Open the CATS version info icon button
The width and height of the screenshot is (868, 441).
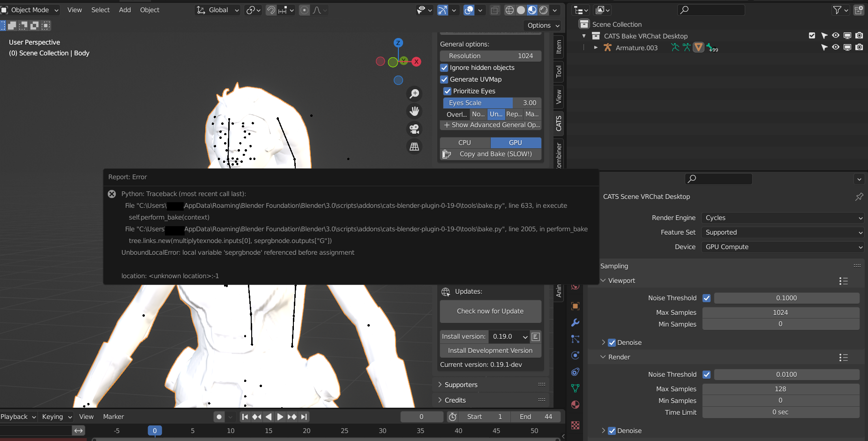coord(536,336)
